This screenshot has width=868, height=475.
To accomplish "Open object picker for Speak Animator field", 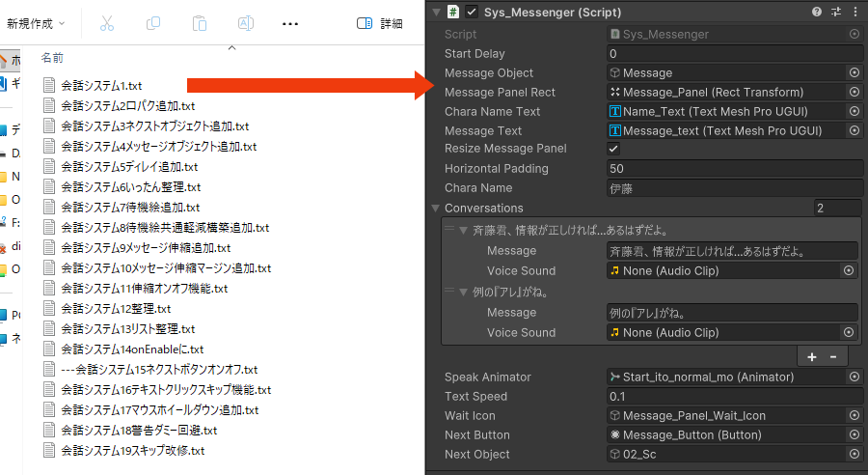I will [854, 377].
